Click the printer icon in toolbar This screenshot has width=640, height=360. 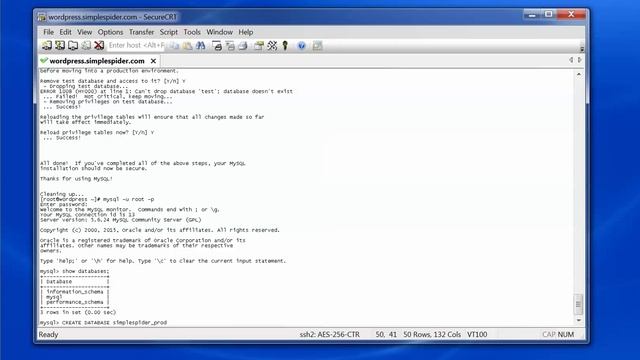pyautogui.click(x=243, y=46)
